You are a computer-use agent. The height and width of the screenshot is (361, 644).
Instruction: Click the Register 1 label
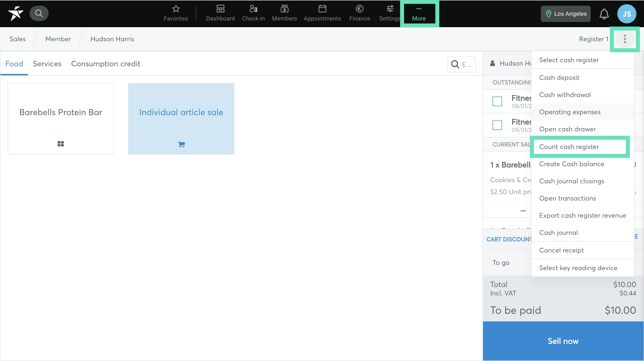pos(594,39)
